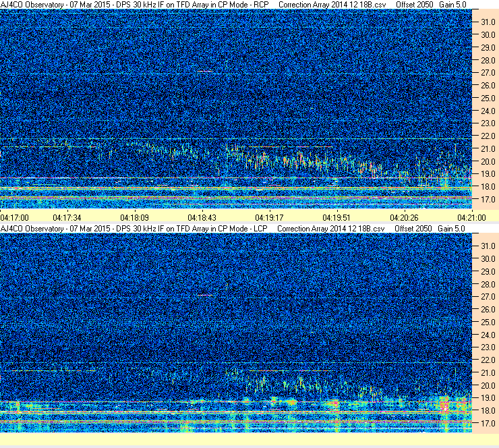The width and height of the screenshot is (499, 448).
Task: Click 'Gain 5.0' in the LCP header
Action: 451,229
